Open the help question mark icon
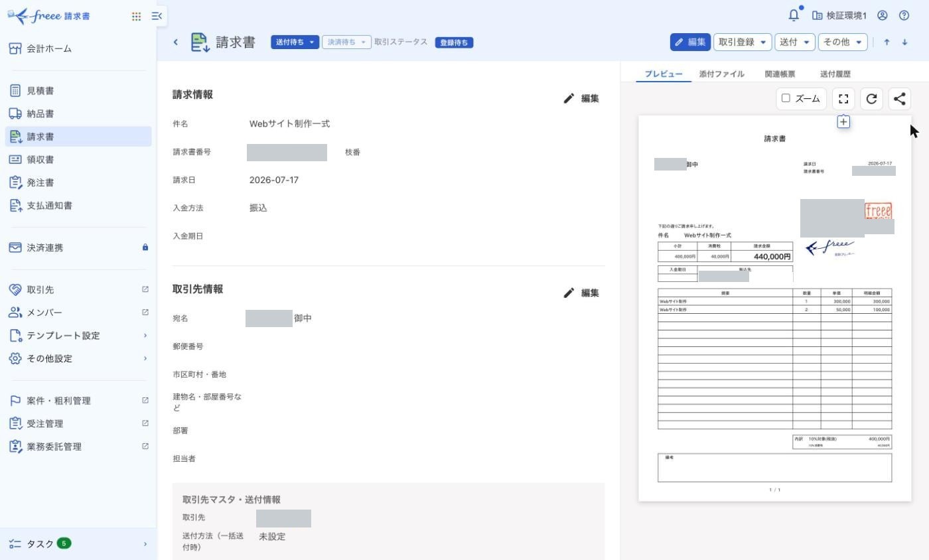This screenshot has width=929, height=560. tap(904, 15)
